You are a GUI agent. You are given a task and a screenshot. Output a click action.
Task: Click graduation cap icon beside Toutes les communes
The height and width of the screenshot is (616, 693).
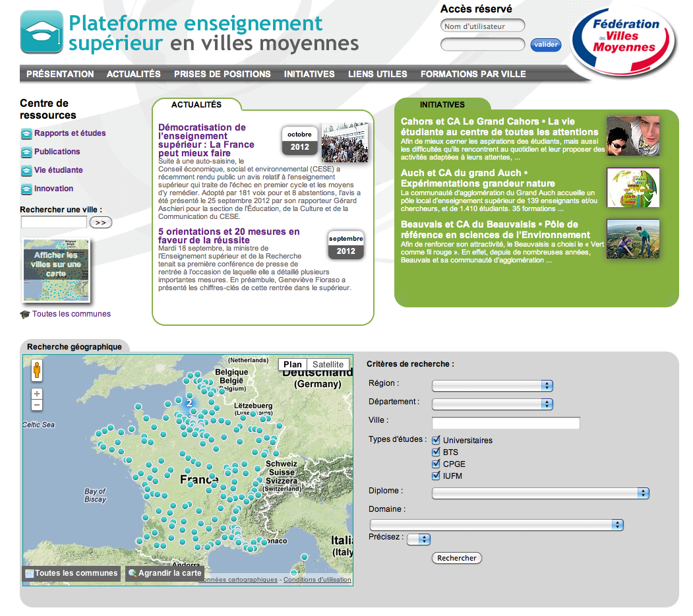(x=25, y=315)
